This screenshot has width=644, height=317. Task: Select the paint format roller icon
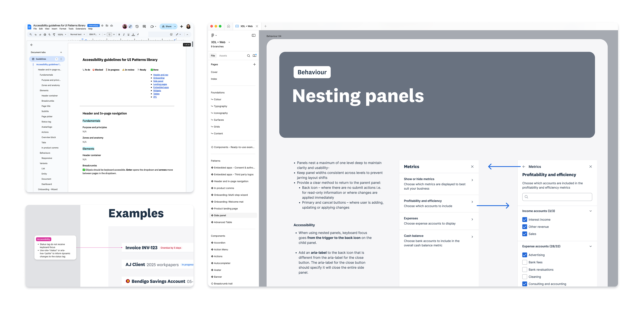coord(54,35)
